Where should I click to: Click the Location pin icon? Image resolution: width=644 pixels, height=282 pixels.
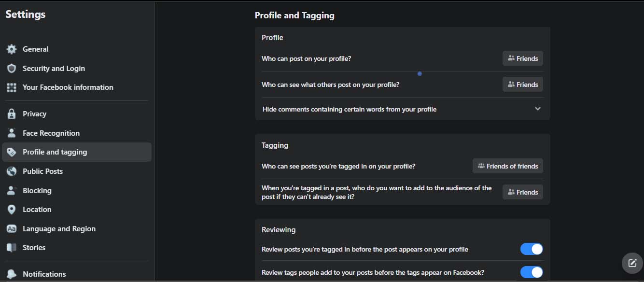(x=12, y=210)
